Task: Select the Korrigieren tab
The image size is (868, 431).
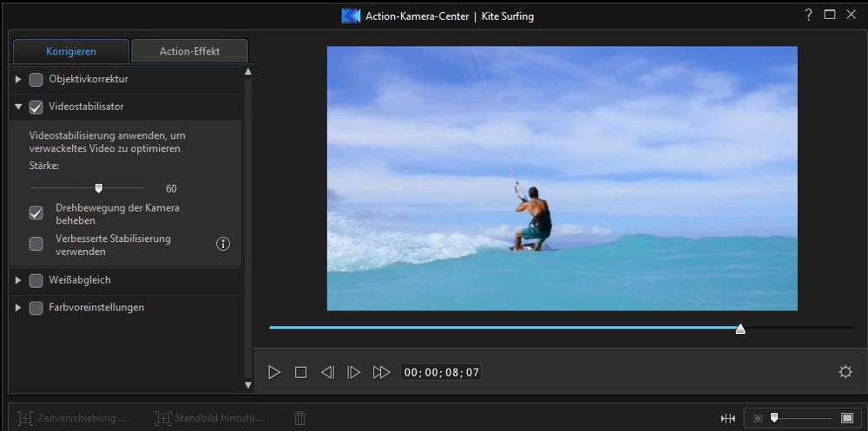Action: click(x=71, y=51)
